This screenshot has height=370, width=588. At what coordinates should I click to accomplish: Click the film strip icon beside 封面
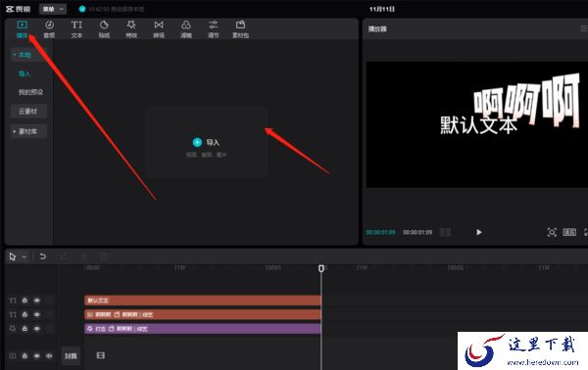(101, 355)
